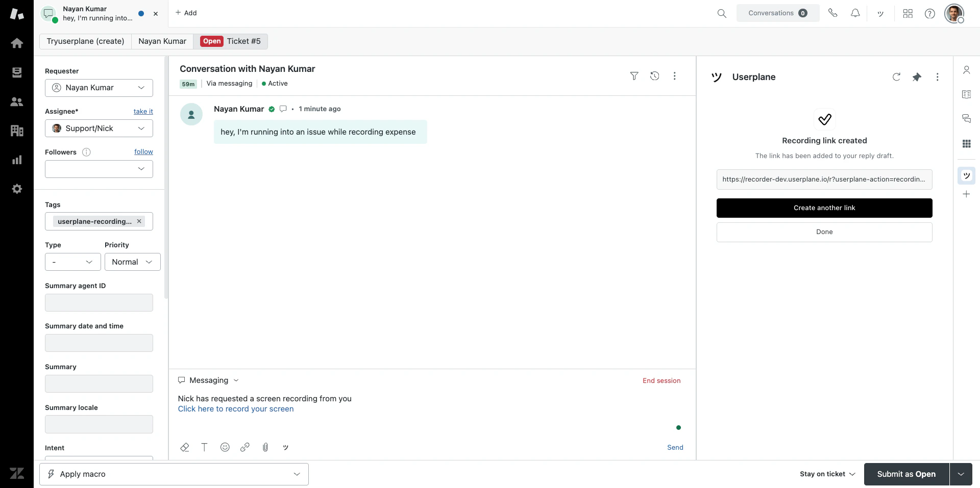The width and height of the screenshot is (980, 488).
Task: Open side conversations icon in right rail
Action: point(966,119)
